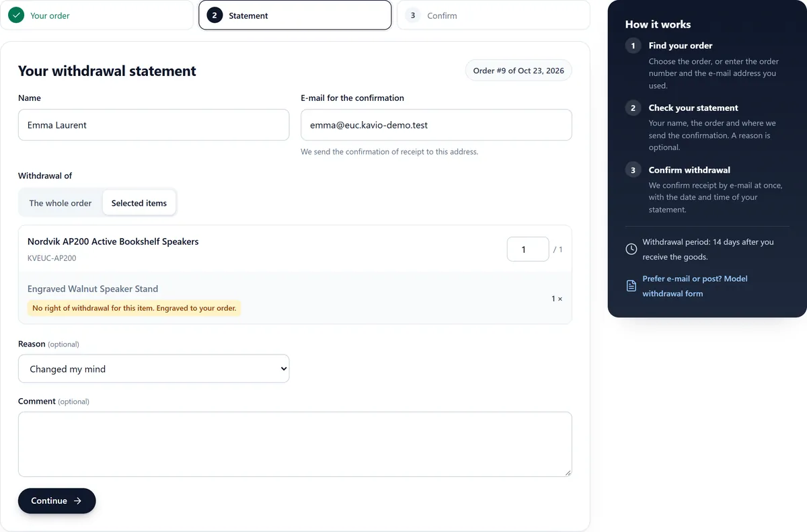Click the Your withdrawal statement heading

tap(108, 71)
